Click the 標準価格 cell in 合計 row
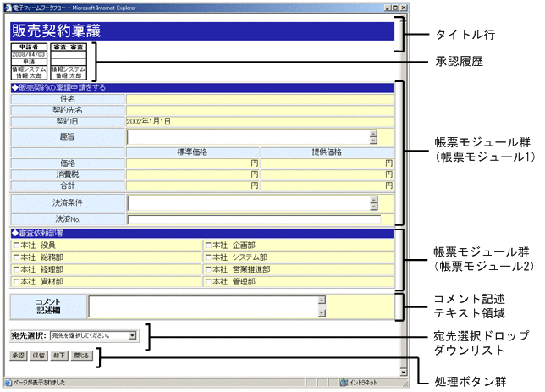Screen dimensions: 545x392 pos(193,185)
